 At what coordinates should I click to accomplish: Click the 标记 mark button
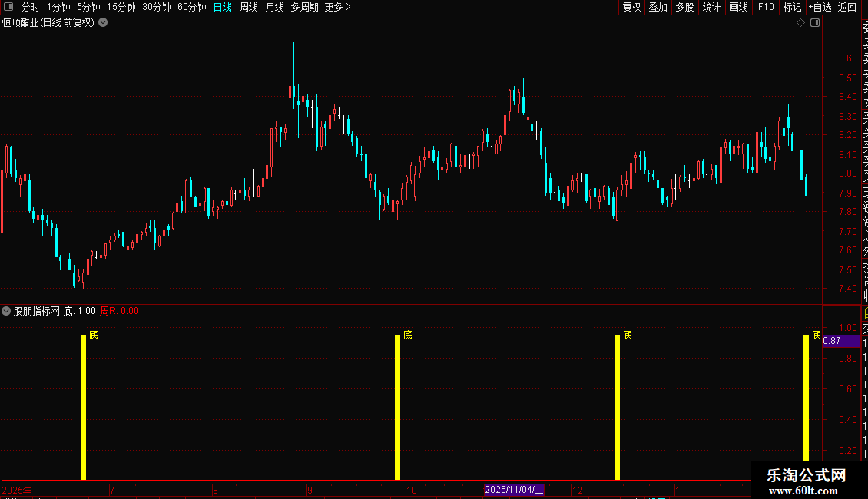[x=792, y=7]
